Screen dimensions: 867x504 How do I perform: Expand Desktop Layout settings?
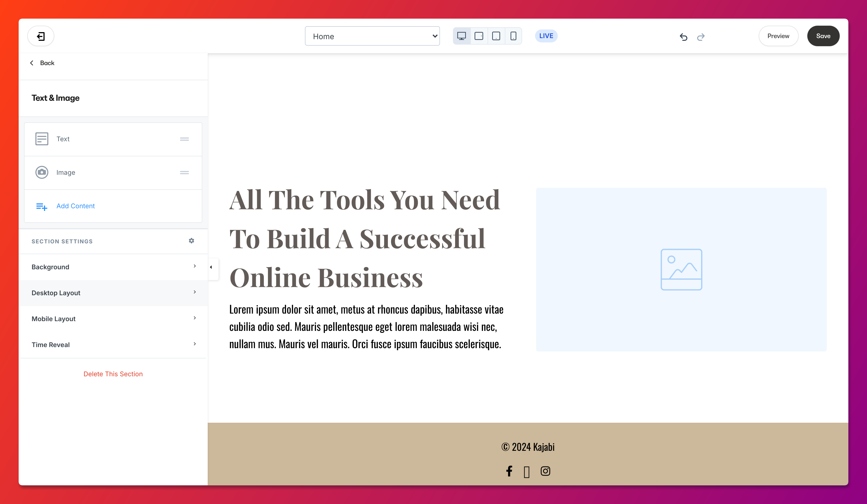coord(113,293)
